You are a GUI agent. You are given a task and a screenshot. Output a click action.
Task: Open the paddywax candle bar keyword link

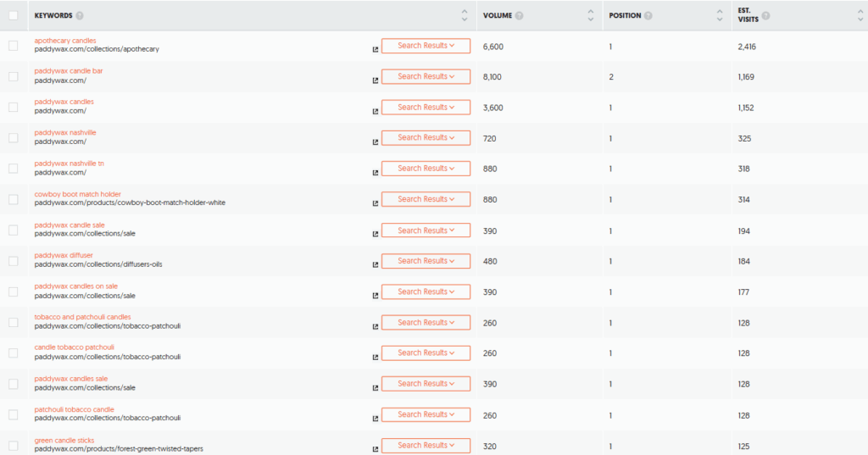pyautogui.click(x=69, y=71)
